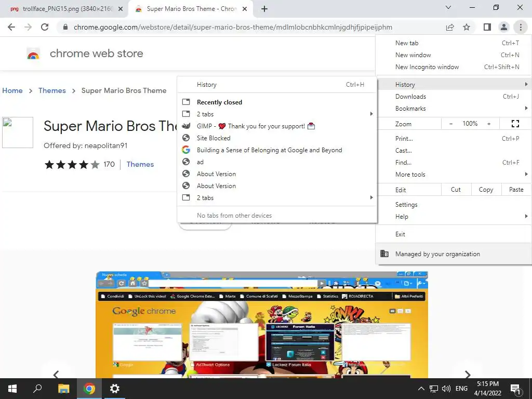Image resolution: width=532 pixels, height=399 pixels.
Task: Click Copy in Edit row
Action: 486,190
